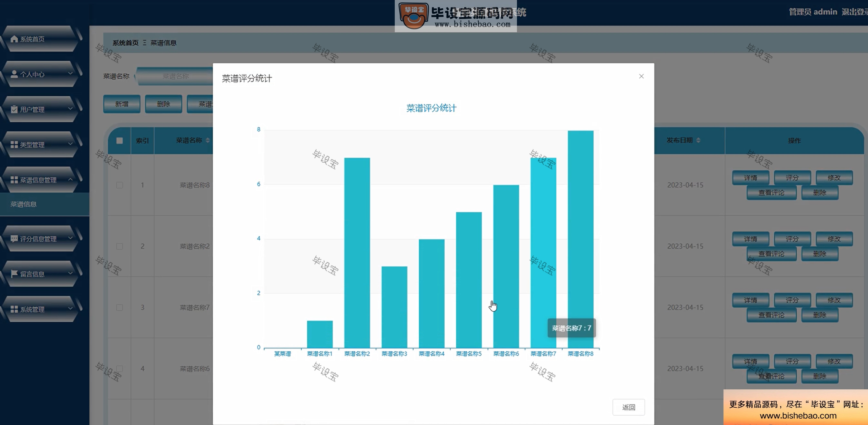
Task: Click the flag icon beside 留言信息
Action: coord(14,274)
